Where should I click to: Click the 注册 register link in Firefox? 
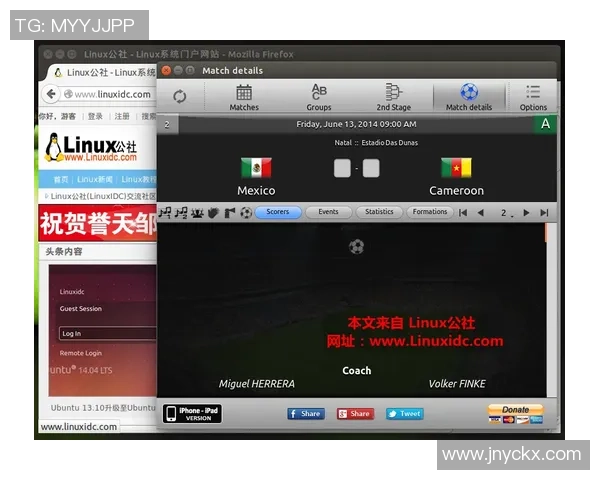pos(122,116)
